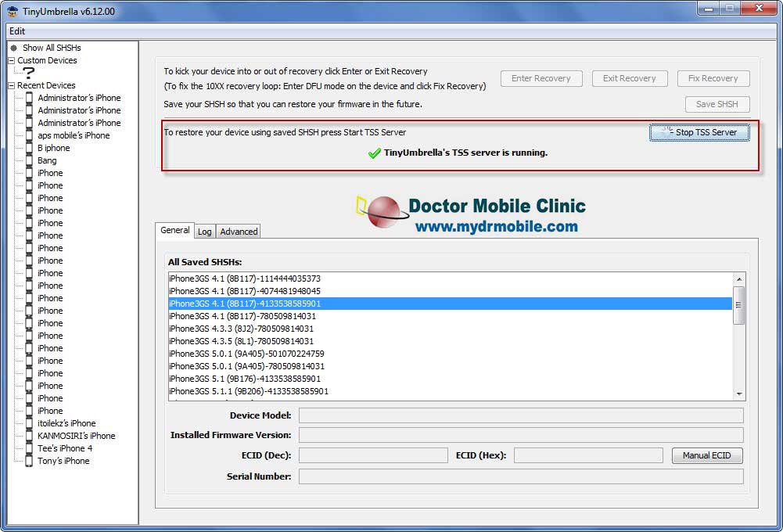Select SHSH iPhone3GS 5.0.1 (9A405)-501070224759
Image resolution: width=783 pixels, height=532 pixels.
pos(451,354)
